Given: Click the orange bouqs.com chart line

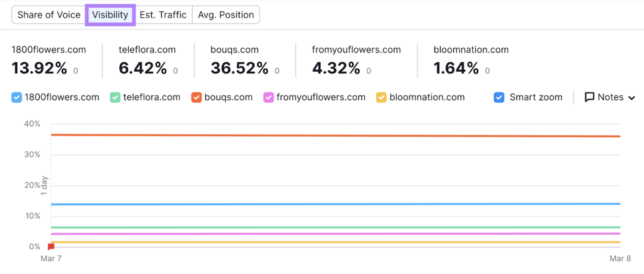Looking at the screenshot, I should (x=335, y=136).
